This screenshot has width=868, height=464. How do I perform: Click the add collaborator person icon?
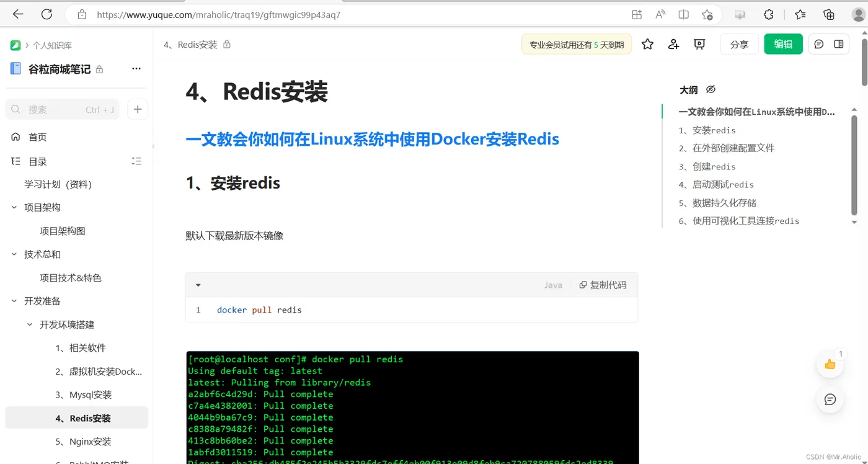point(673,44)
